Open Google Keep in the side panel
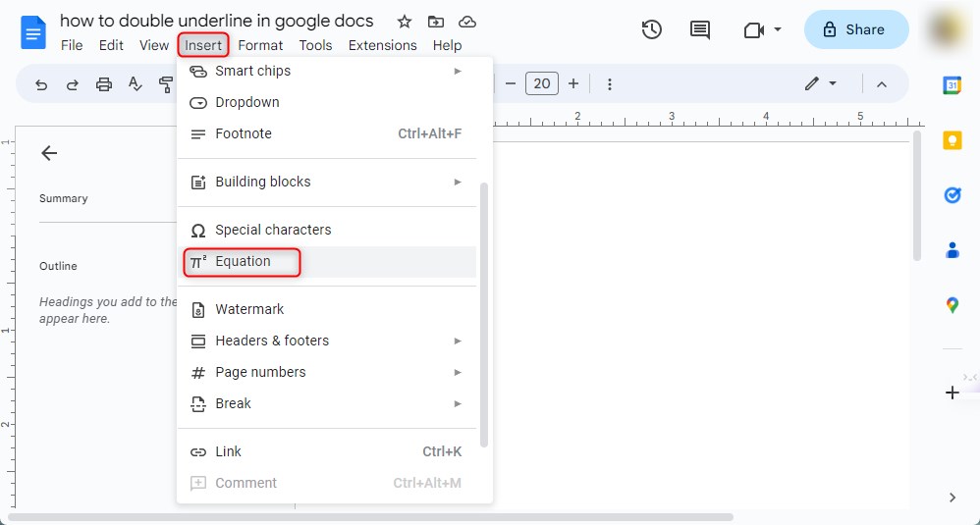The height and width of the screenshot is (525, 980). (952, 140)
